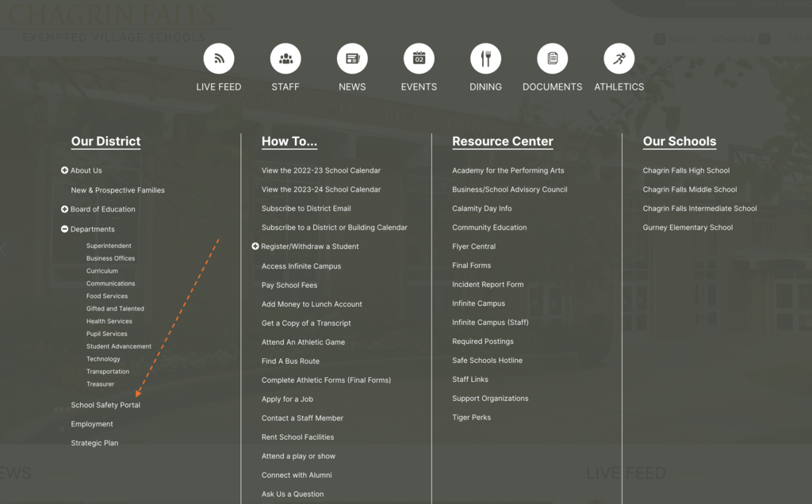Click the Our Schools heading
812x504 pixels.
click(x=680, y=141)
